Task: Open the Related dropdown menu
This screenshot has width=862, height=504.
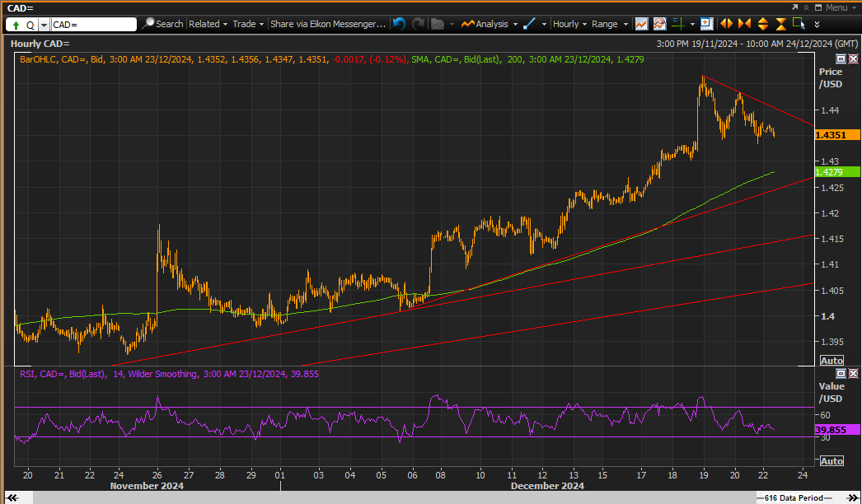Action: pyautogui.click(x=208, y=24)
